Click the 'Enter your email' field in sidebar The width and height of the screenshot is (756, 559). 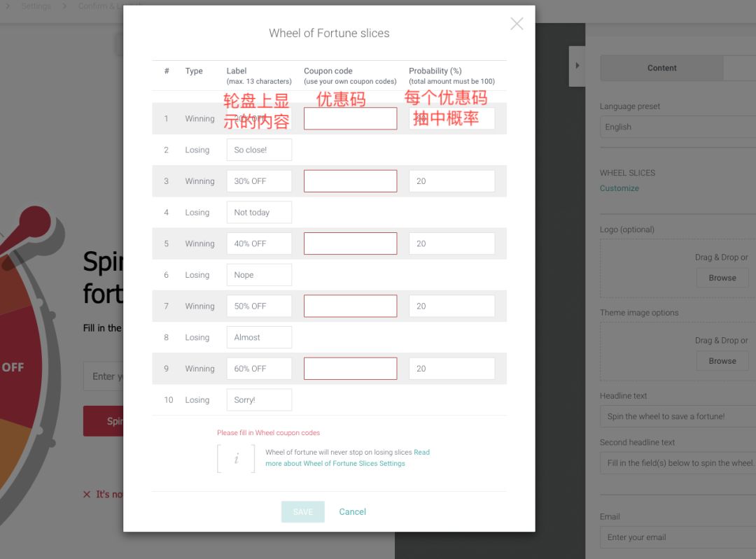pos(678,537)
